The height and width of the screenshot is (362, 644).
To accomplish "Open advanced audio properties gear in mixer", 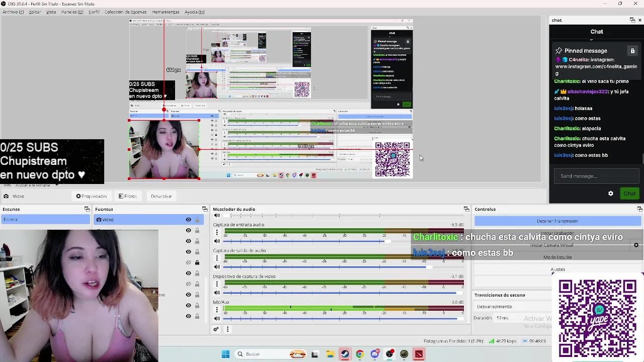I will pyautogui.click(x=216, y=329).
